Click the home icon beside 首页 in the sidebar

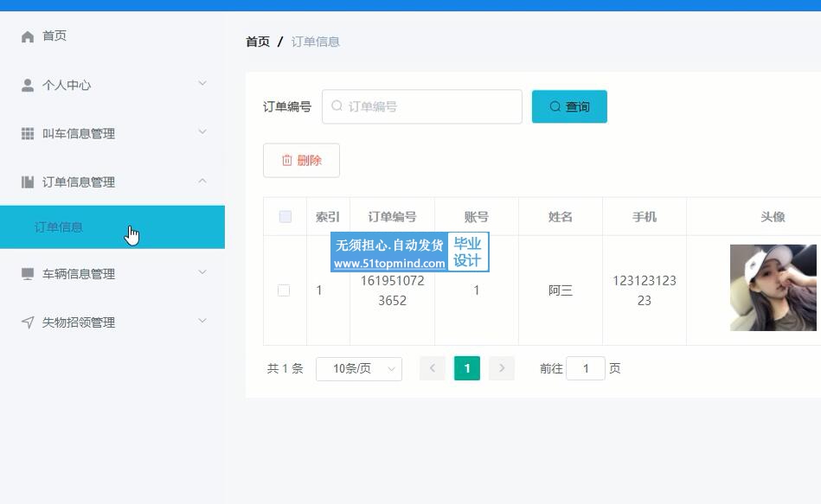[x=28, y=36]
